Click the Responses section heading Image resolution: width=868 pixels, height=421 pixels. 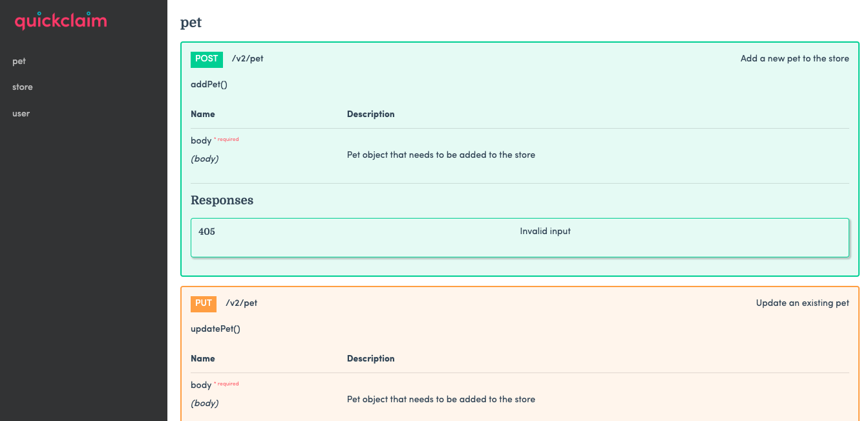222,200
